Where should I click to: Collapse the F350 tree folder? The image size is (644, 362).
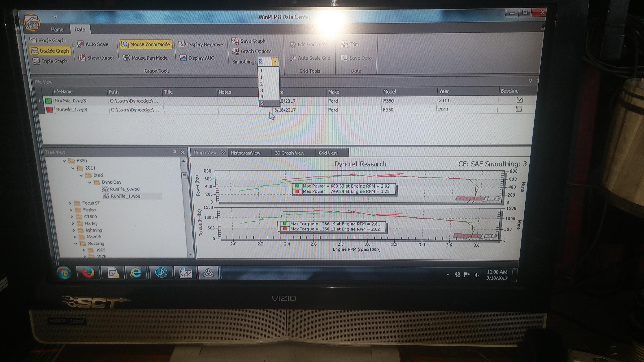pyautogui.click(x=64, y=161)
